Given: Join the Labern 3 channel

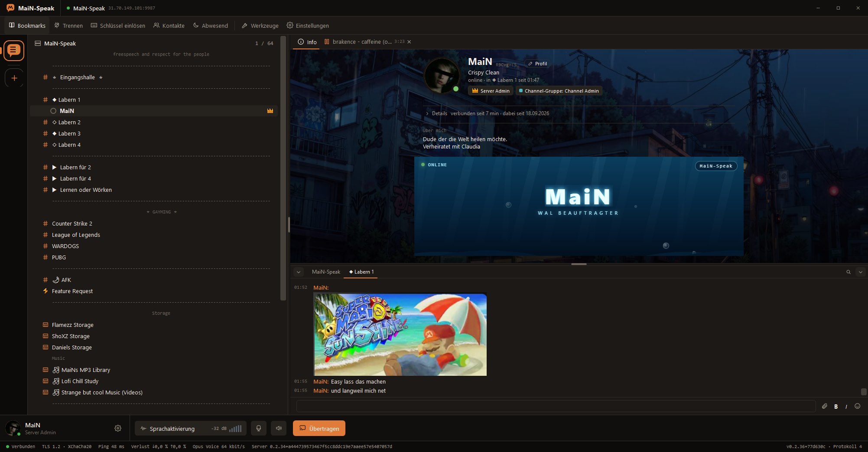Looking at the screenshot, I should click(154, 134).
